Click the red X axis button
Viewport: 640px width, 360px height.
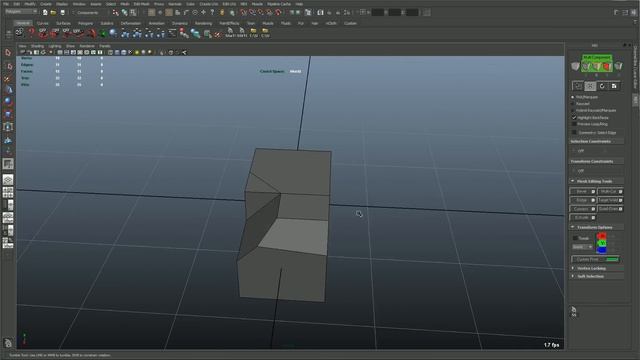[601, 236]
